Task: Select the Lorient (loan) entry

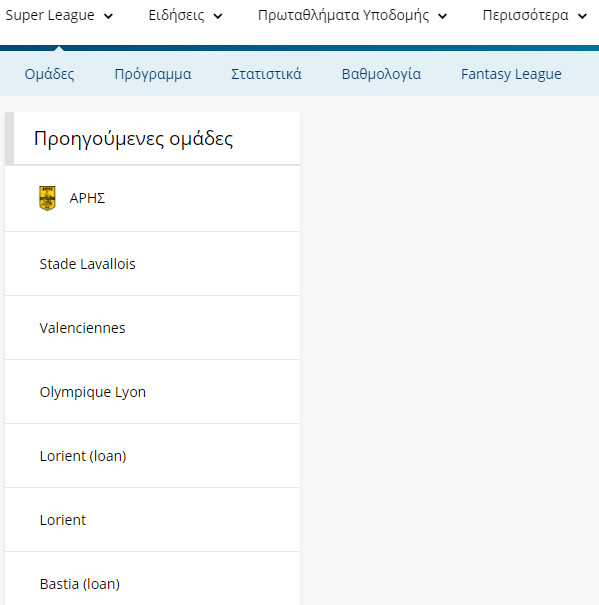Action: [152, 456]
